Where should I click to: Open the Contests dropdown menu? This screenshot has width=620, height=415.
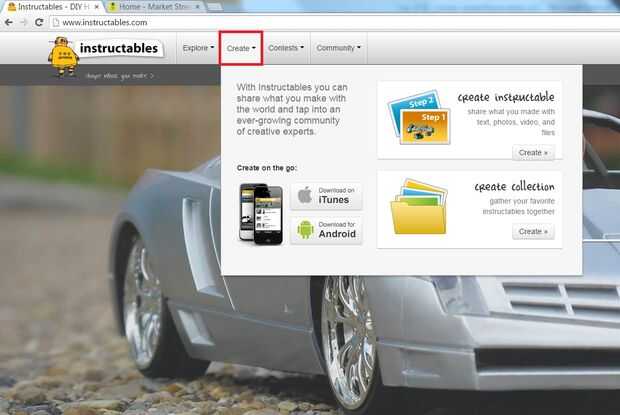pos(286,48)
